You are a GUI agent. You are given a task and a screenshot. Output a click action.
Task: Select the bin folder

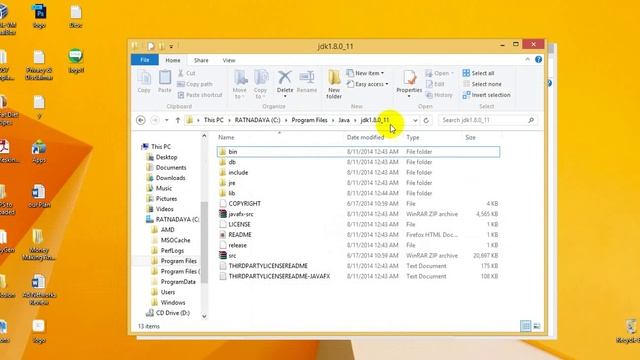pos(358,152)
